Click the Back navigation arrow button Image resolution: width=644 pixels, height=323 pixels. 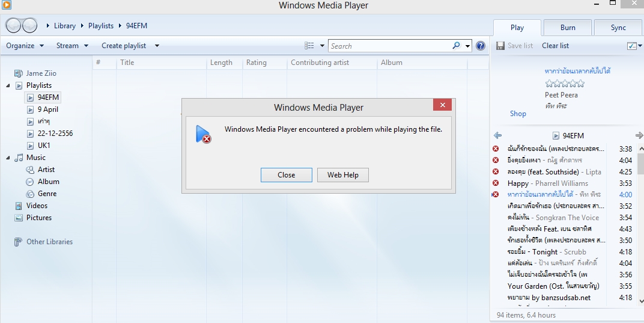click(14, 25)
